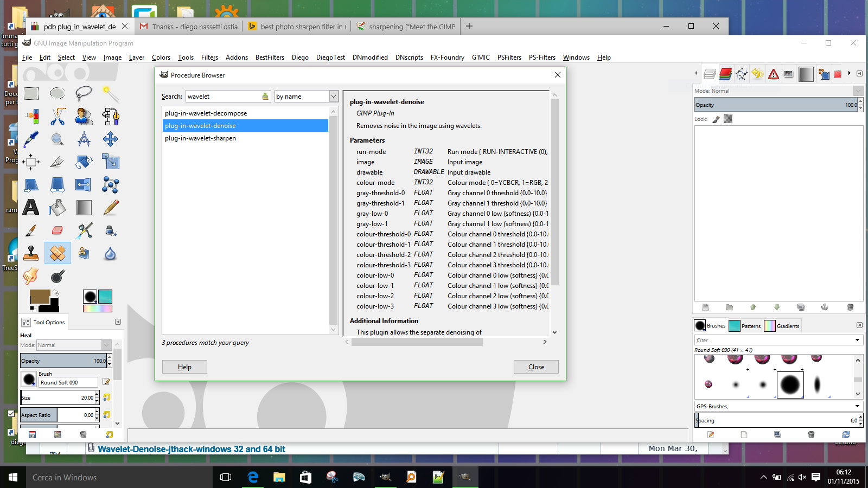Clear the search field icon

click(265, 97)
